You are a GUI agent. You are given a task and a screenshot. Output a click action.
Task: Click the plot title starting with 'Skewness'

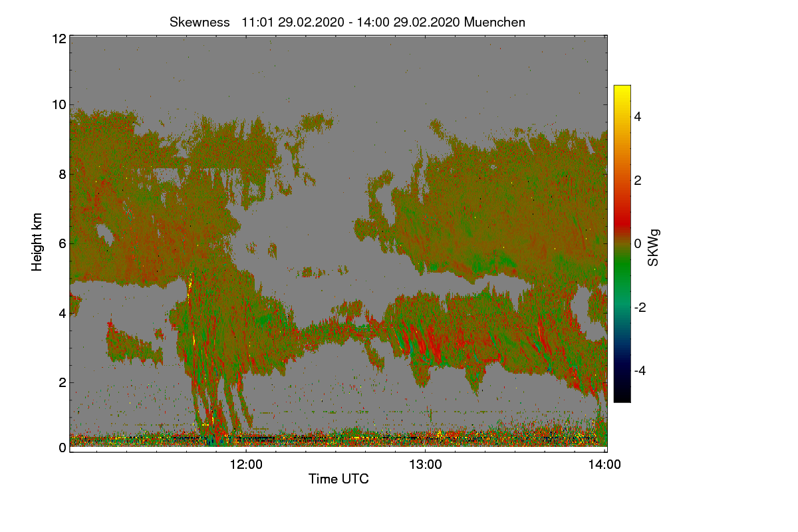348,22
